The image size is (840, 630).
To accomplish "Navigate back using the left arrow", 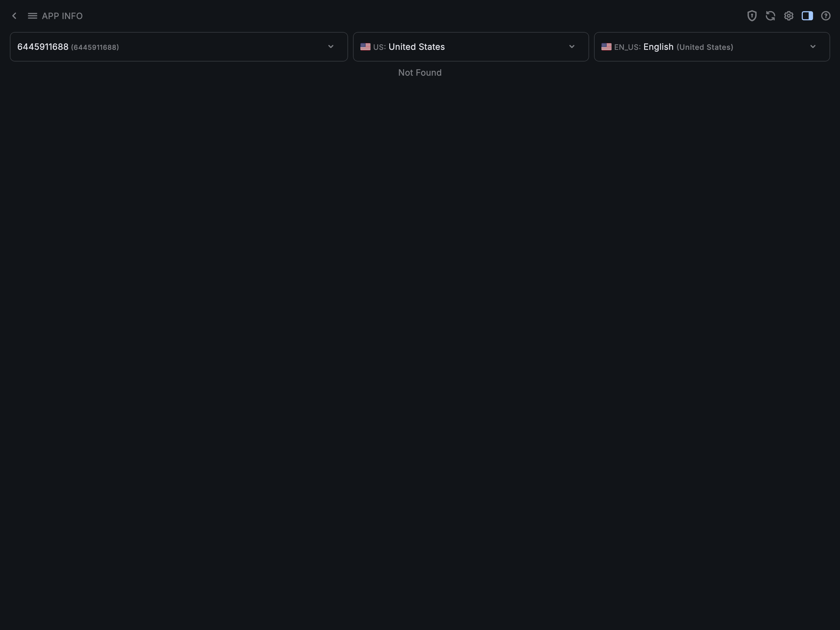I will tap(14, 16).
